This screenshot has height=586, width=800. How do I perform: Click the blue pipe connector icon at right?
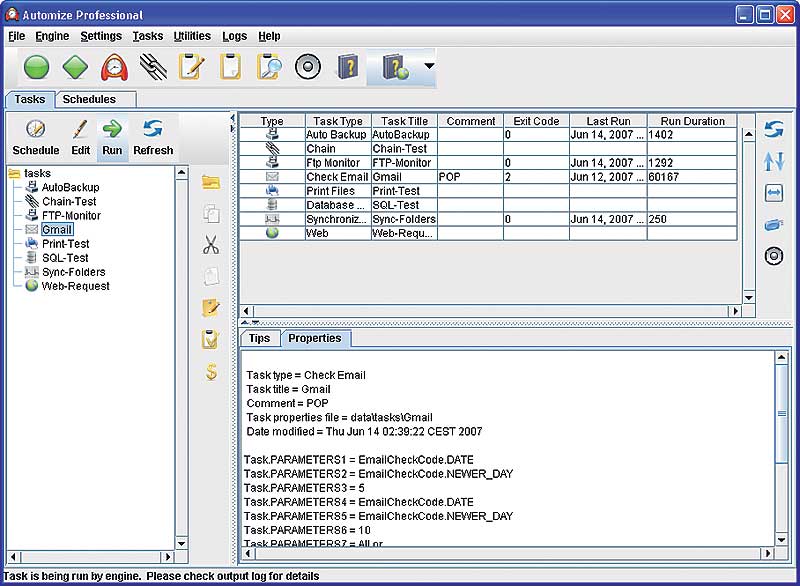click(x=774, y=225)
